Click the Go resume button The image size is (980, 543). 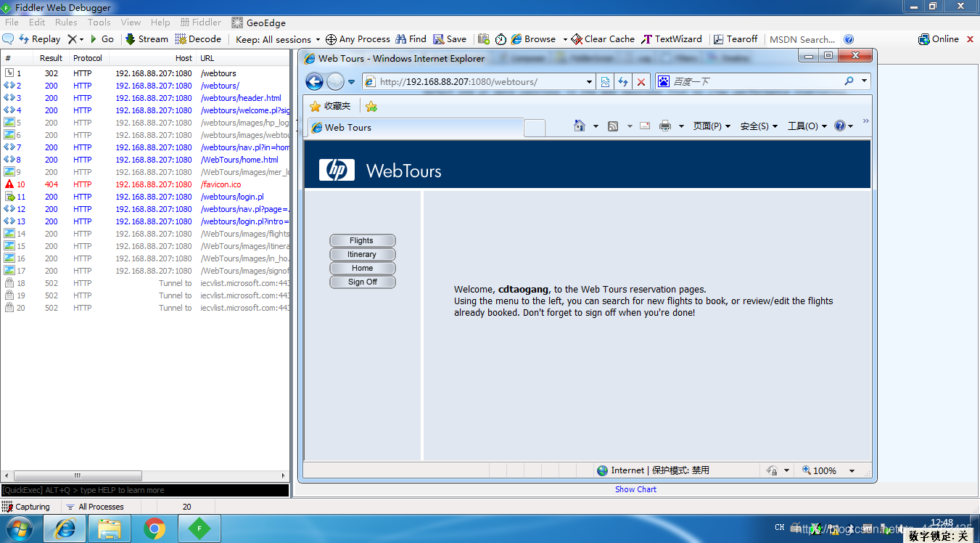102,39
